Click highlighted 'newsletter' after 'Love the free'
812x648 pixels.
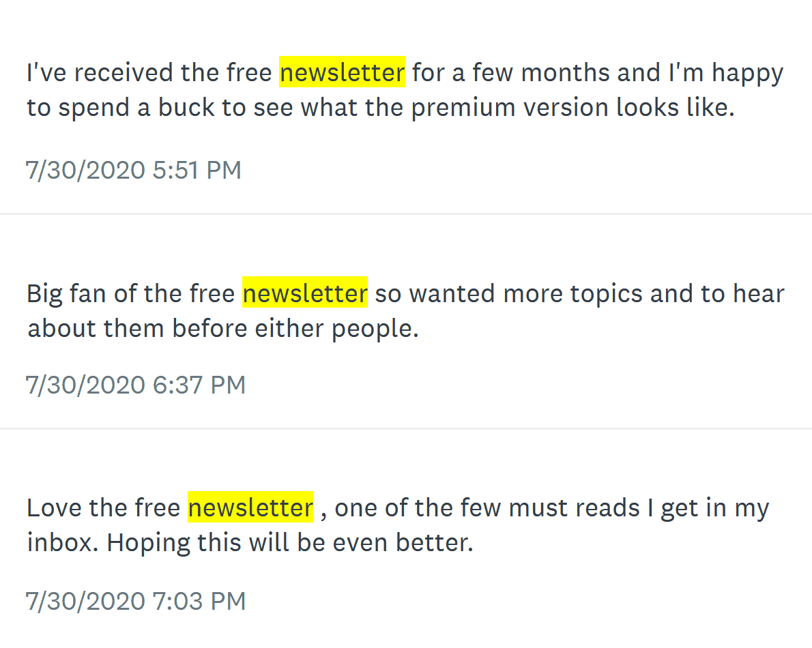[250, 507]
